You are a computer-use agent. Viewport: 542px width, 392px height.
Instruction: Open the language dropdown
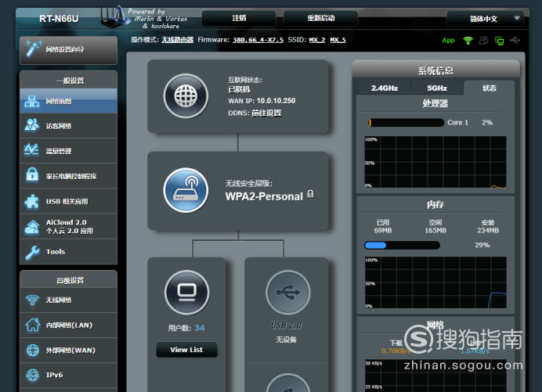[x=485, y=19]
